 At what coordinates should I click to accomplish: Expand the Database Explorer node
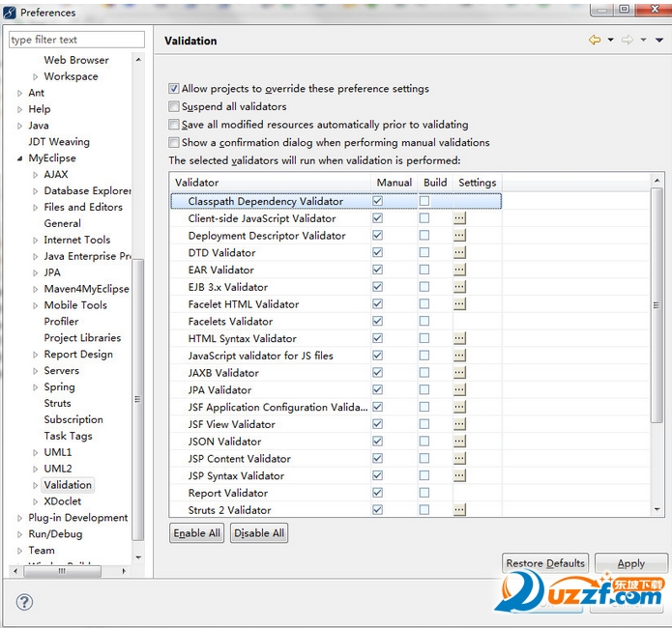35,191
